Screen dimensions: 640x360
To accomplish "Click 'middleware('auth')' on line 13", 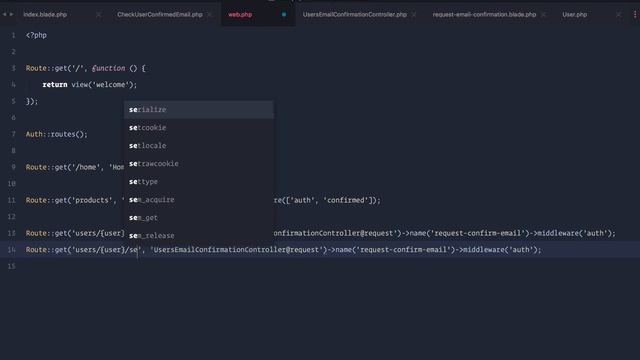I will (574, 233).
